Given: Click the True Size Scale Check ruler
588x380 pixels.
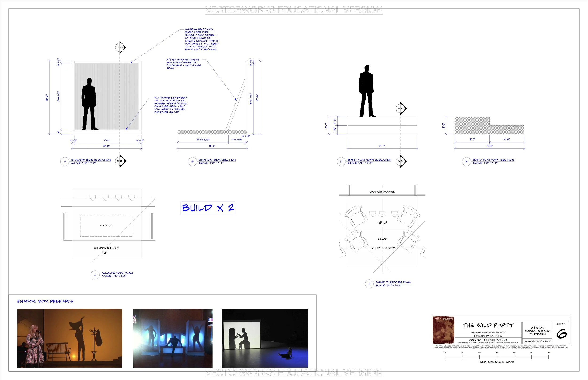Looking at the screenshot, I should 497,357.
